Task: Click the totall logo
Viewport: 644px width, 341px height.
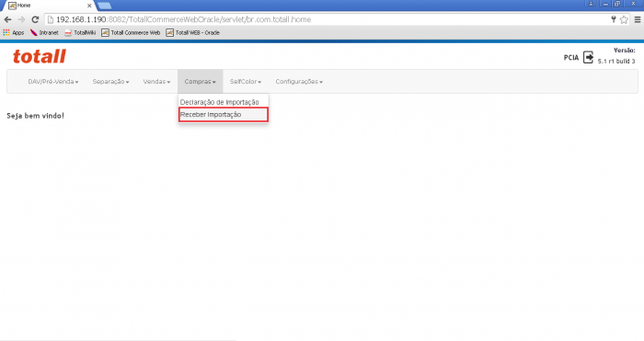Action: click(40, 56)
